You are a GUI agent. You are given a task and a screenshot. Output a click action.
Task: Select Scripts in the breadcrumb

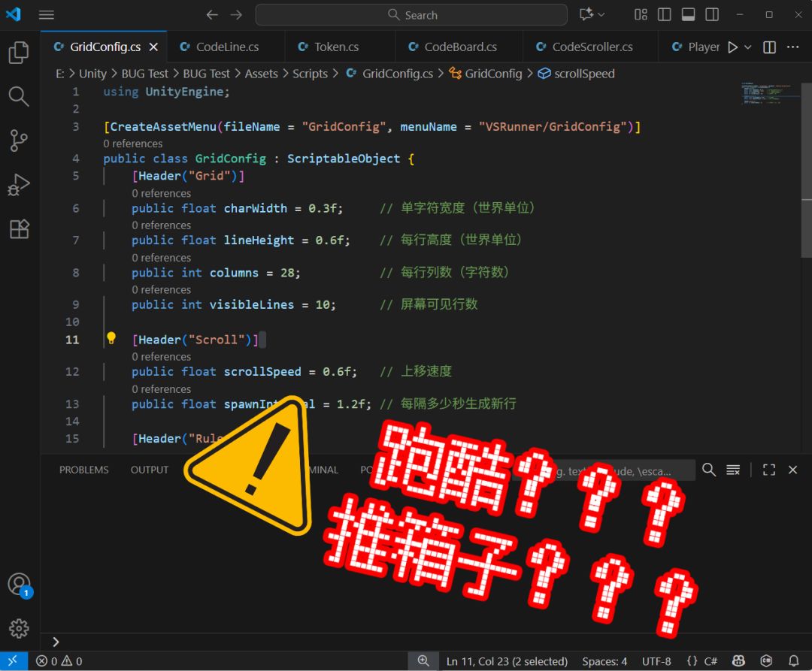[311, 74]
